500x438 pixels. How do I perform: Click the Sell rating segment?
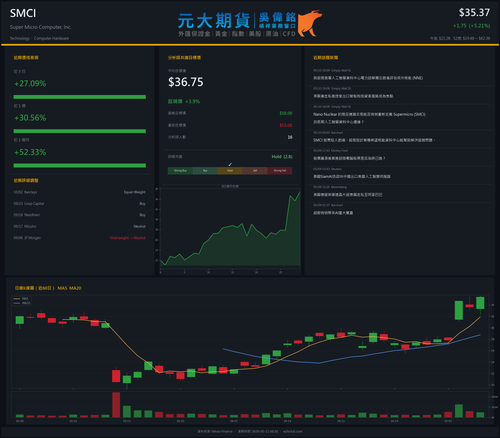[255, 171]
